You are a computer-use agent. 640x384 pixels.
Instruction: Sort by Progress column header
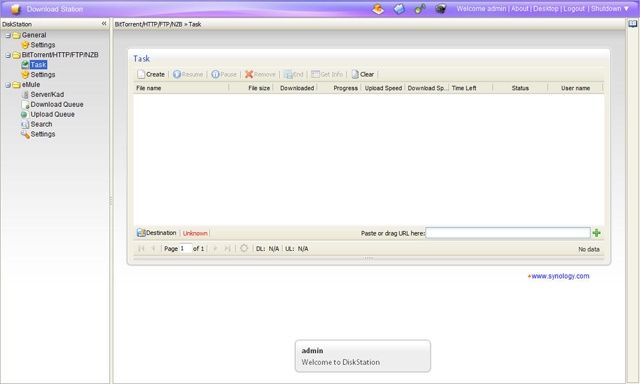pos(339,88)
